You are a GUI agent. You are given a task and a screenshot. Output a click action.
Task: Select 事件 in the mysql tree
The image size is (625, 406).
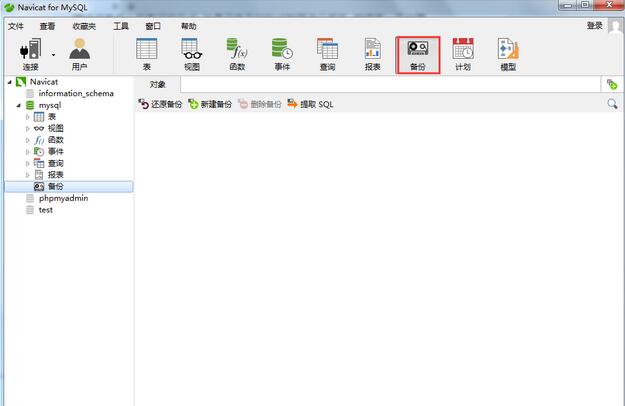55,151
